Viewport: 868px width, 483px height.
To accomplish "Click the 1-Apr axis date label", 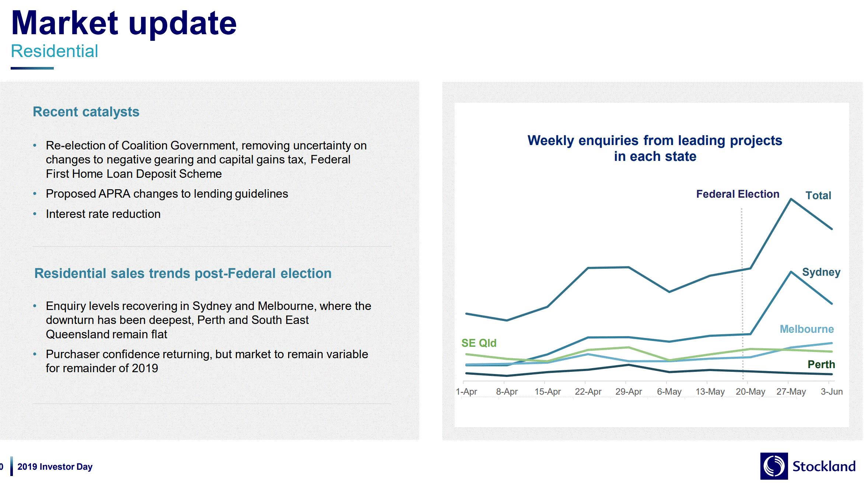I will click(466, 392).
